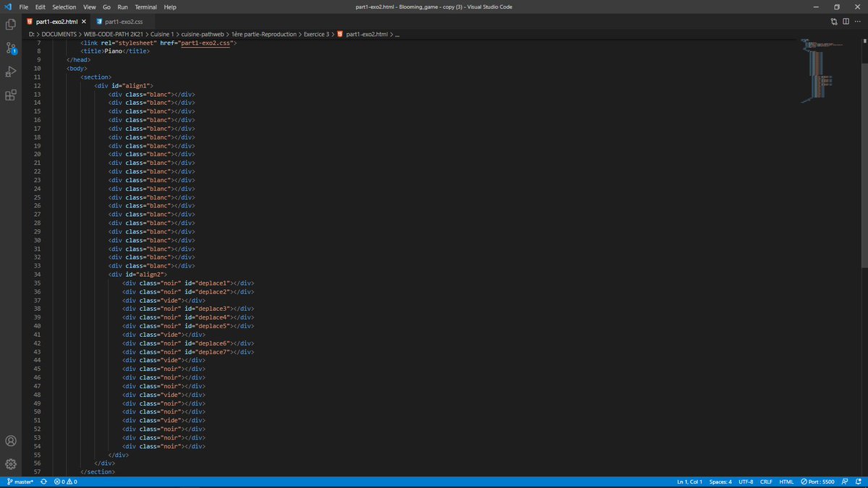Open the Manage gear icon
The image size is (868, 488).
(x=11, y=463)
